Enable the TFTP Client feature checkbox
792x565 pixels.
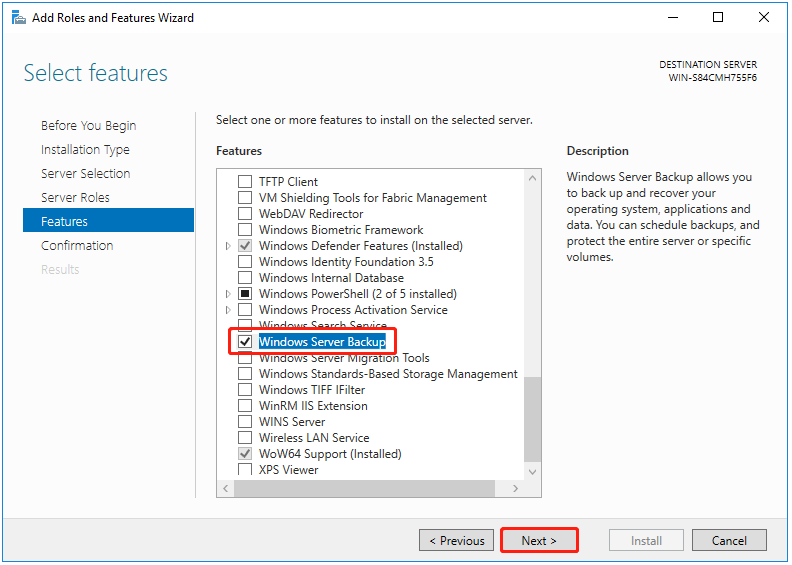point(245,182)
